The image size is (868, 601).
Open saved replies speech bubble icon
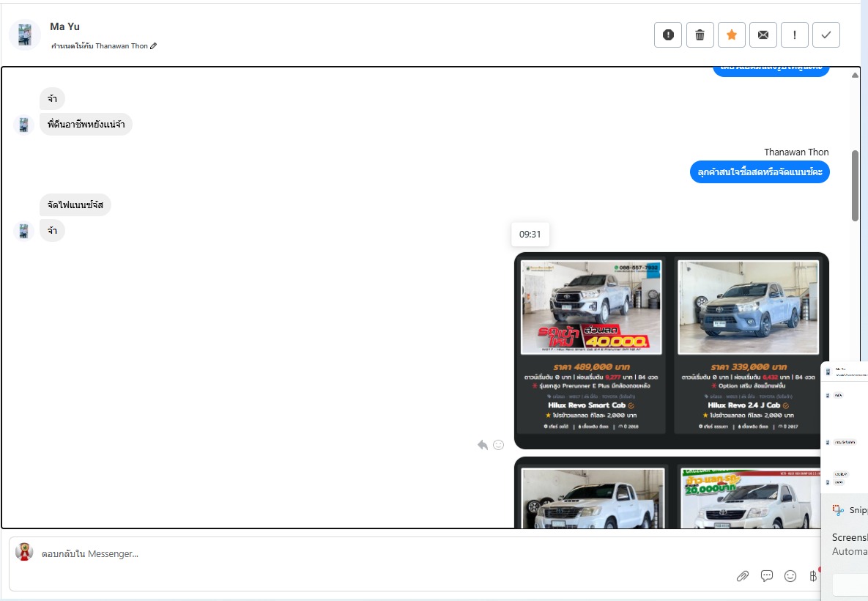[767, 576]
